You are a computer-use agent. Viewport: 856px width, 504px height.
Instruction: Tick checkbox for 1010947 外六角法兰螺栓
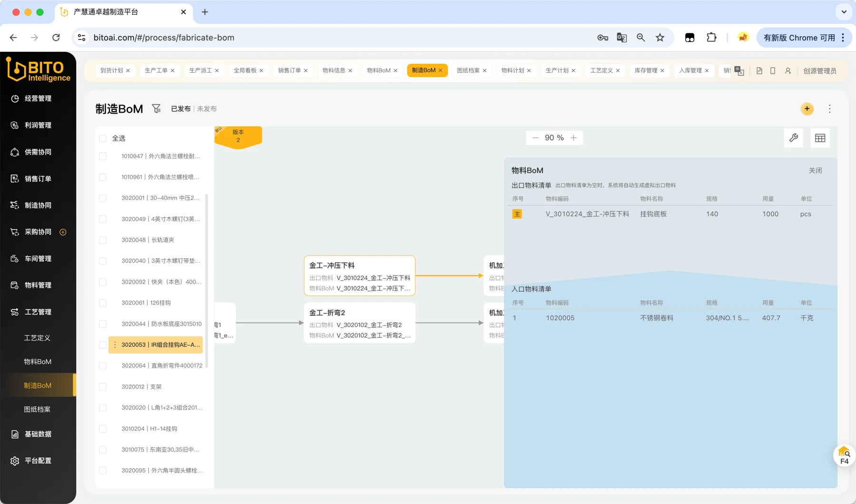coord(103,156)
